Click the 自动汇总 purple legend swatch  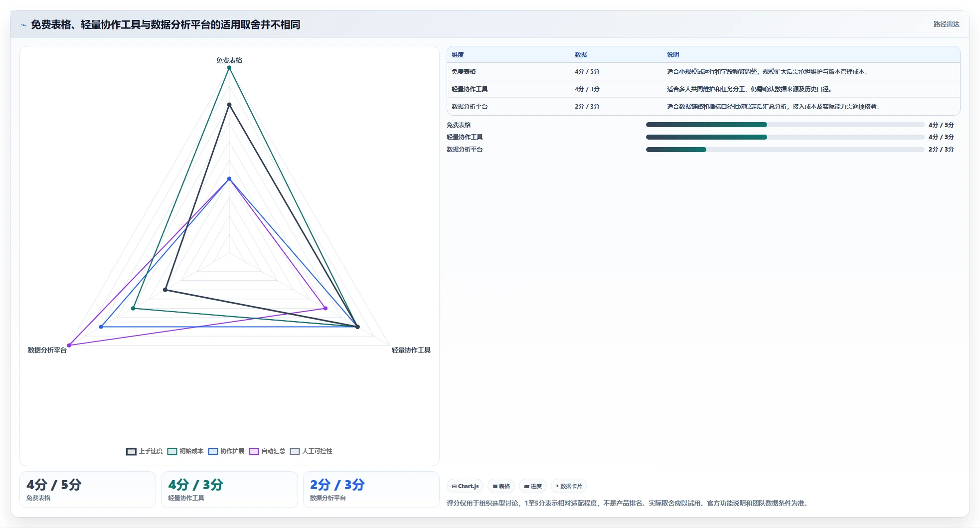(x=254, y=452)
